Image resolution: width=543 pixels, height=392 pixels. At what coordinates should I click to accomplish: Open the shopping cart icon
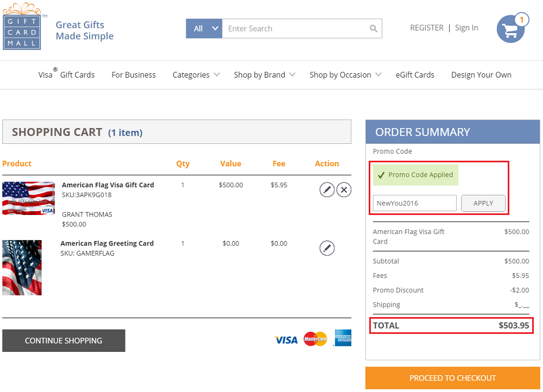(512, 28)
